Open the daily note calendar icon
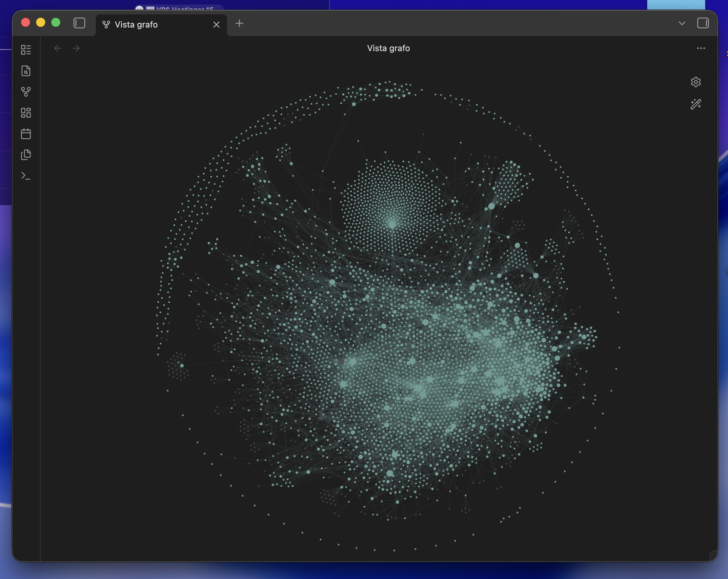This screenshot has width=728, height=579. coord(26,134)
